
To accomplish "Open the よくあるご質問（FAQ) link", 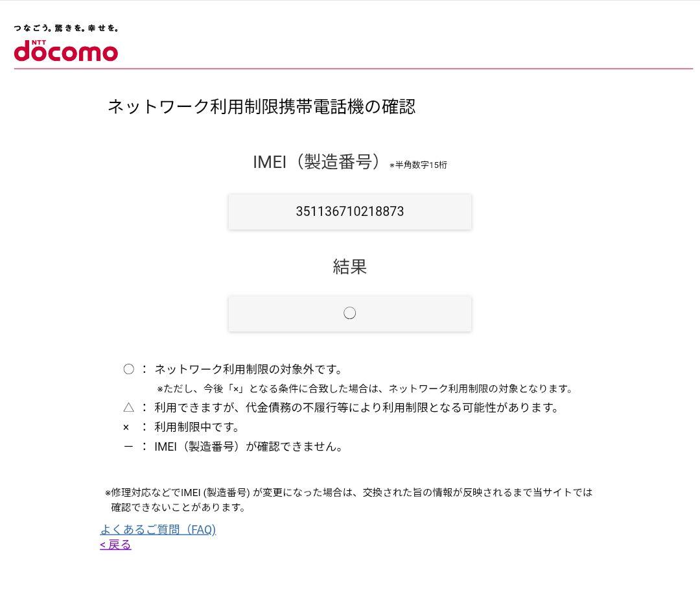I will pyautogui.click(x=158, y=530).
